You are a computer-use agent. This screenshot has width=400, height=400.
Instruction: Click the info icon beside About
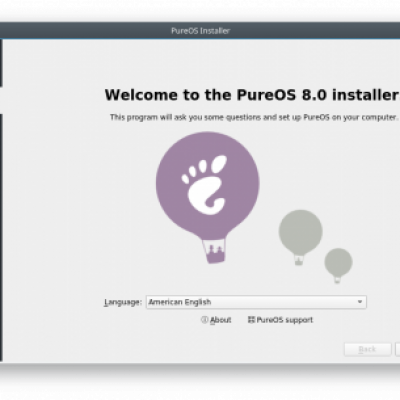pyautogui.click(x=204, y=320)
